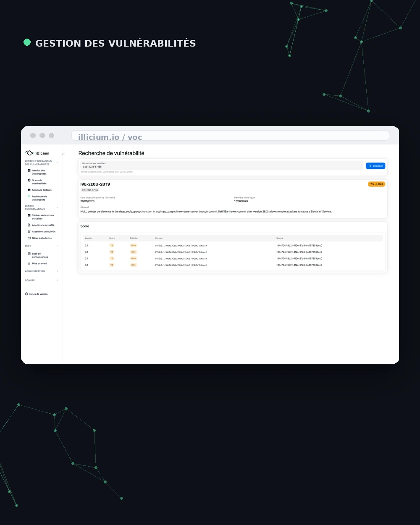The width and height of the screenshot is (420, 525).
Task: Open Base de connaissances clipboard icon
Action: (x=29, y=254)
